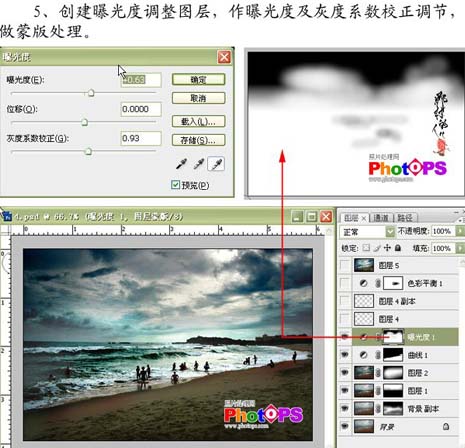
Task: Click the lock image pixels brush icon
Action: 377,248
